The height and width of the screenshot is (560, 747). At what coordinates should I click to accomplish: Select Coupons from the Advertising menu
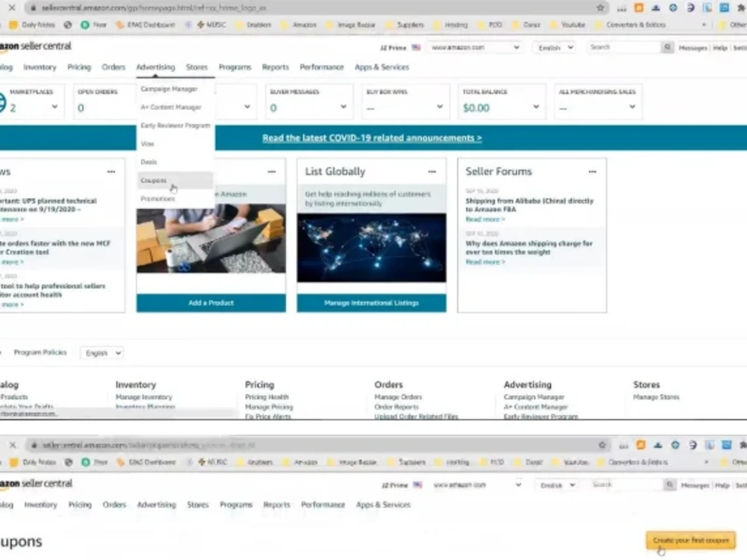point(174,181)
